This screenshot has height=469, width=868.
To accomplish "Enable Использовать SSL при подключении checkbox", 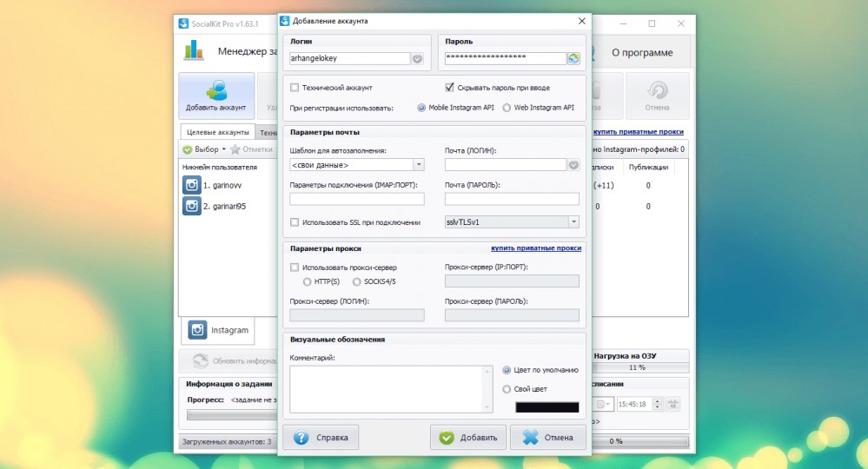I will coord(295,222).
